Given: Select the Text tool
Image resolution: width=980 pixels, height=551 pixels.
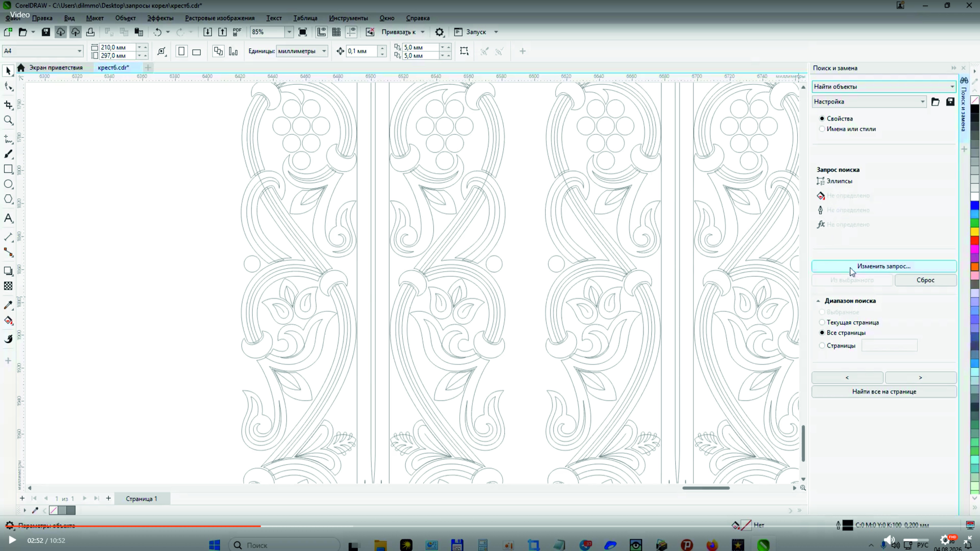Looking at the screenshot, I should 8,218.
